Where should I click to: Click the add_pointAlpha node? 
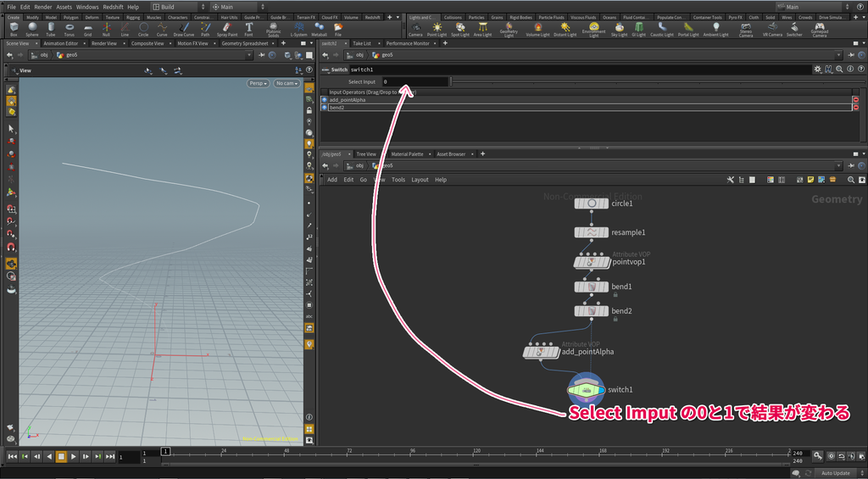(542, 352)
